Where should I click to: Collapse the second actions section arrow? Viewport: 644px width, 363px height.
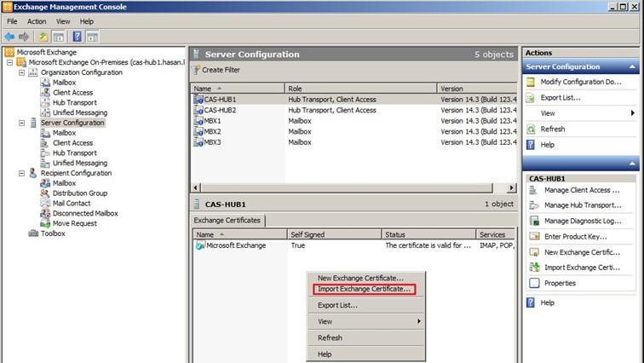click(632, 164)
